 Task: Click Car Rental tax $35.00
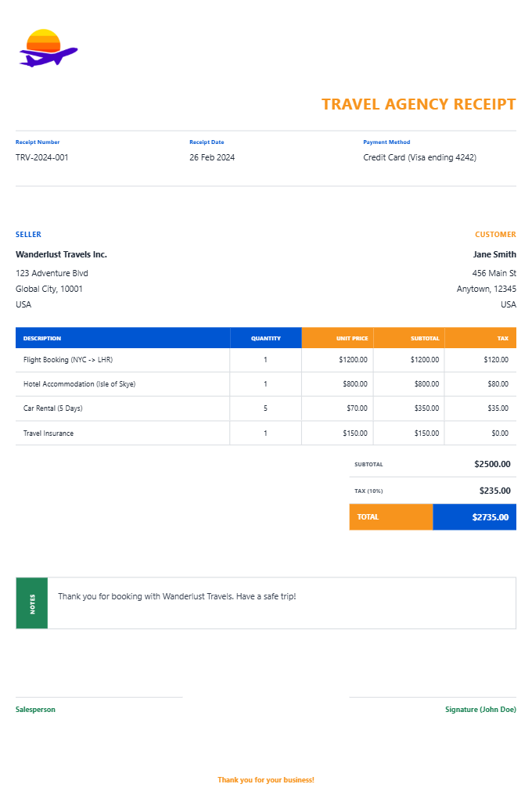click(498, 408)
